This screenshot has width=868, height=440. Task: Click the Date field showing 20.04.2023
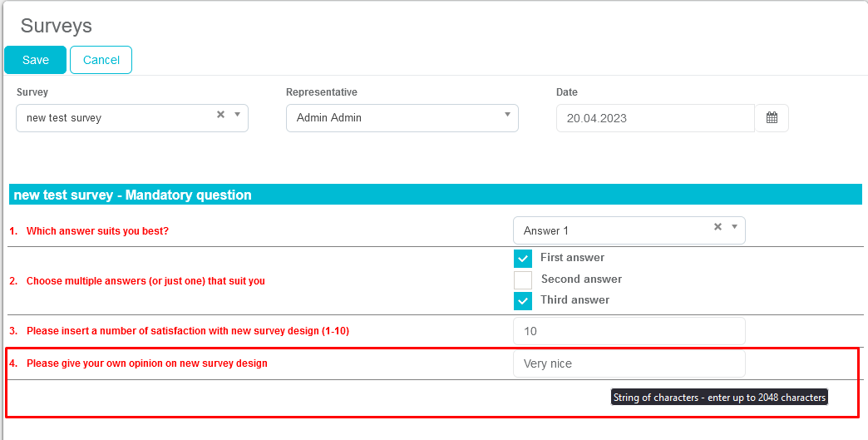(655, 118)
